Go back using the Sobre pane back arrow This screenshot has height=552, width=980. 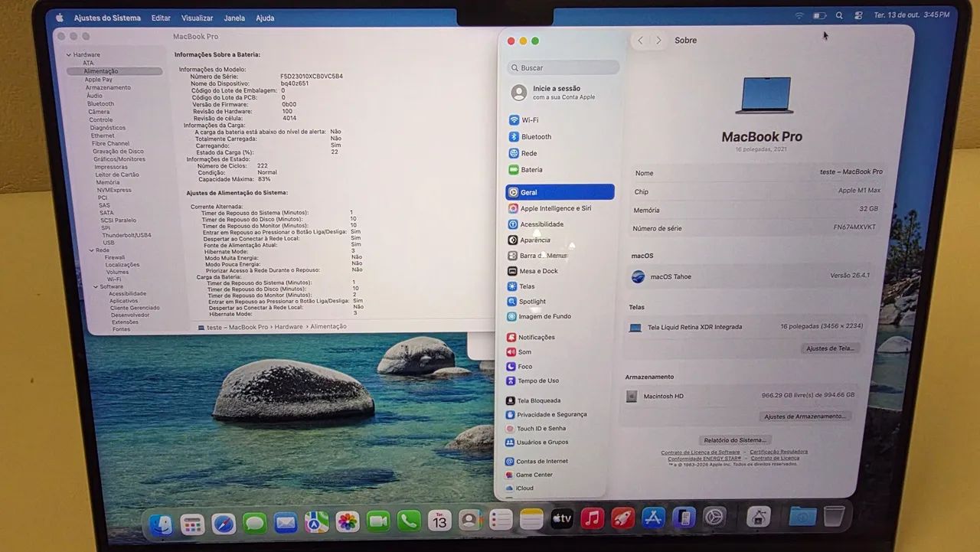(640, 41)
